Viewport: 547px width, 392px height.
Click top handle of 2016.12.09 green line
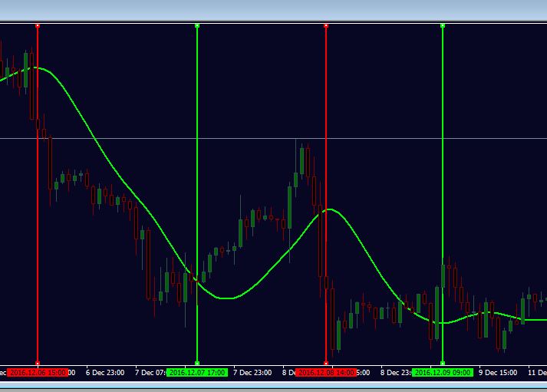(x=443, y=26)
